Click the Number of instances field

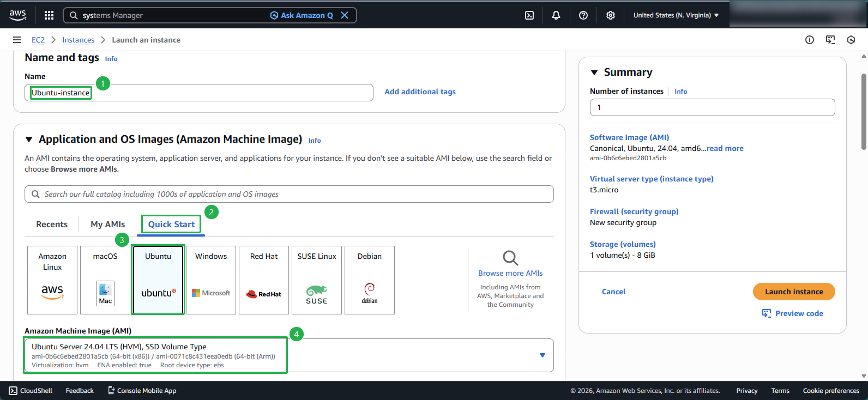(712, 107)
